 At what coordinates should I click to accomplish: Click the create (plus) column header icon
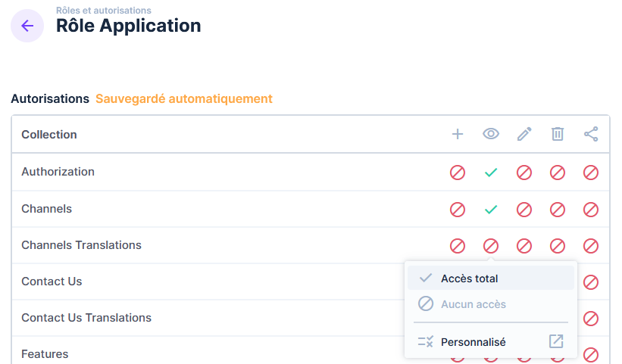coord(458,134)
